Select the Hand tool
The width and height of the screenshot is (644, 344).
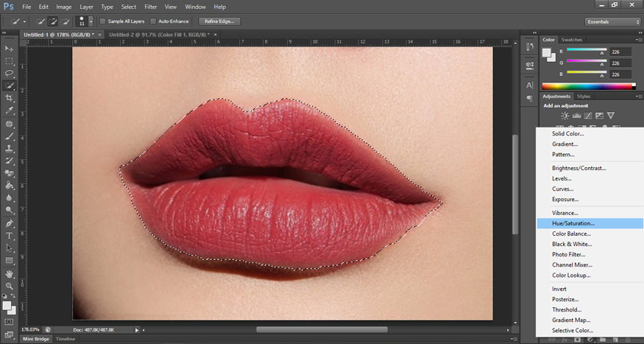pos(10,273)
